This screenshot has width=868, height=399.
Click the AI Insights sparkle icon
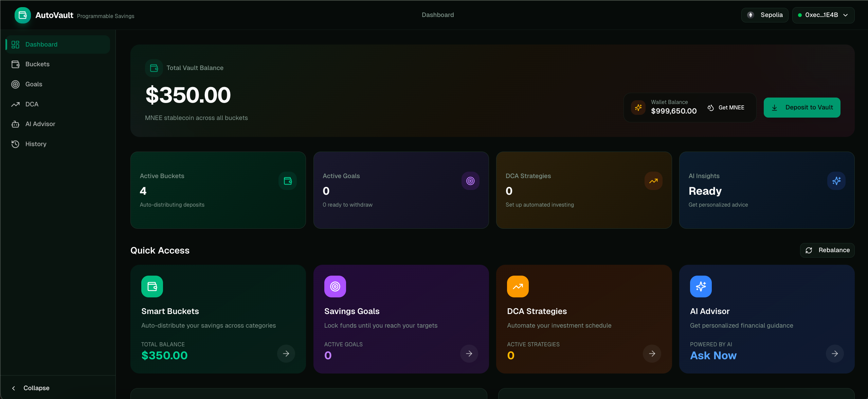[x=836, y=181]
